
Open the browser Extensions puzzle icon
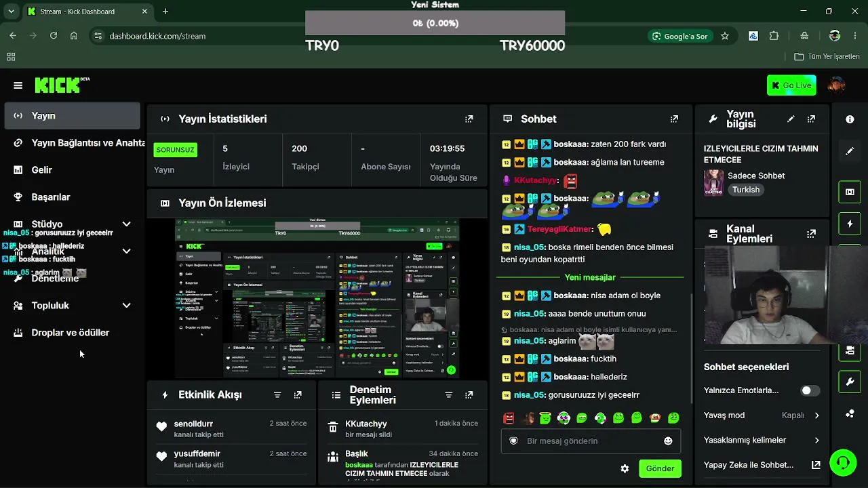pyautogui.click(x=774, y=36)
